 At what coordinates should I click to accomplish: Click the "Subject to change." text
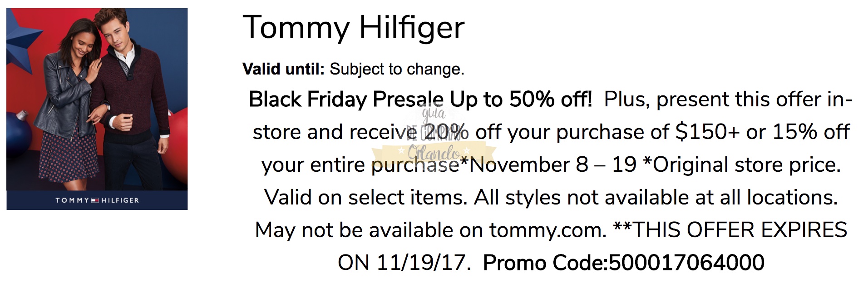coord(397,69)
